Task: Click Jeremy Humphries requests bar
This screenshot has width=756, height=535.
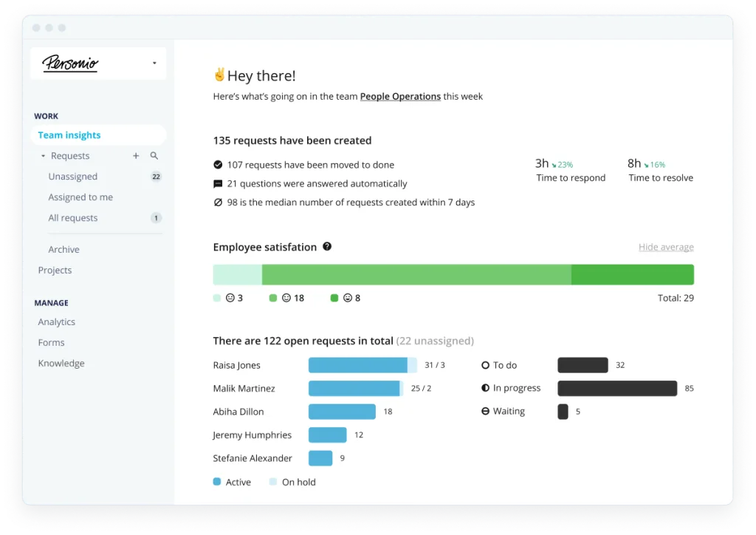Action: click(327, 435)
